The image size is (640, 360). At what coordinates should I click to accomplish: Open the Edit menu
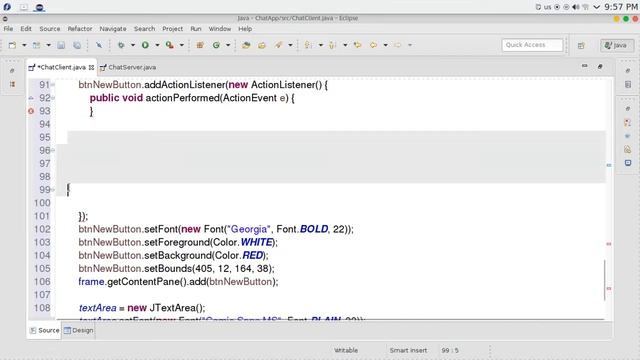(x=26, y=29)
